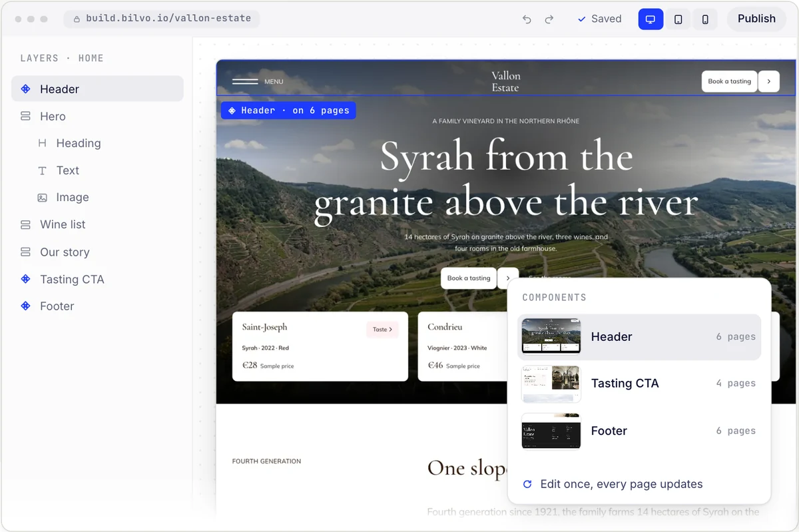
Task: Click the Text layer T icon
Action: [42, 170]
